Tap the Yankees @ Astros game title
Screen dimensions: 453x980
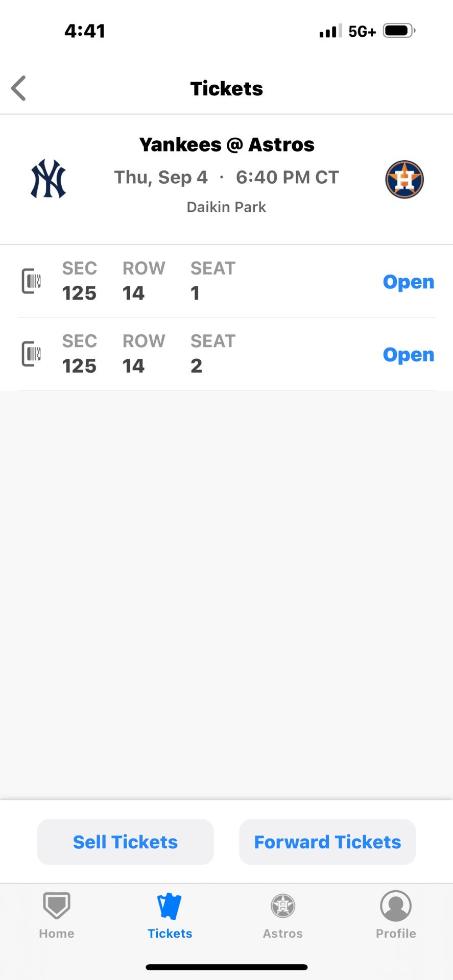point(227,145)
